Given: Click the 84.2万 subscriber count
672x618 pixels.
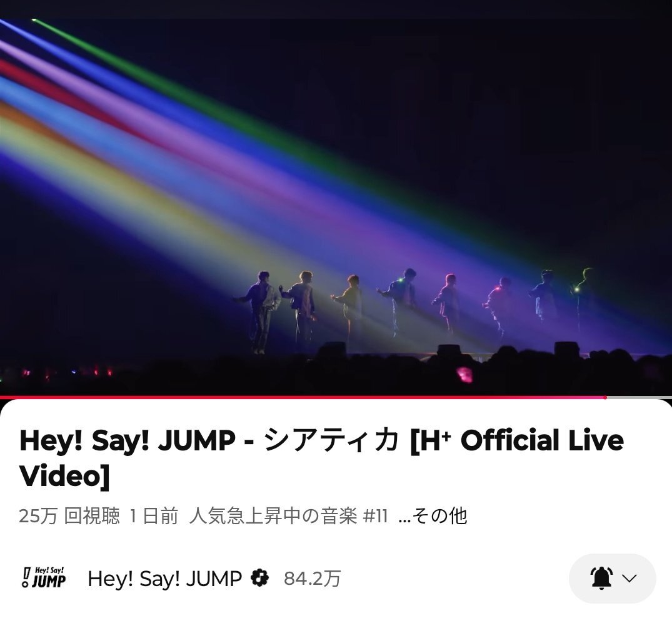Looking at the screenshot, I should click(313, 579).
